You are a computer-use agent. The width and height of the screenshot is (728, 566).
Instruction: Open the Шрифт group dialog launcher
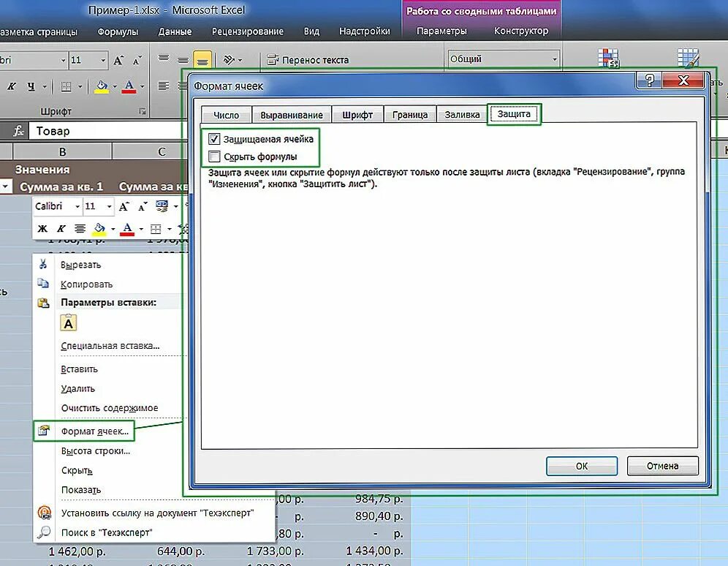click(143, 111)
